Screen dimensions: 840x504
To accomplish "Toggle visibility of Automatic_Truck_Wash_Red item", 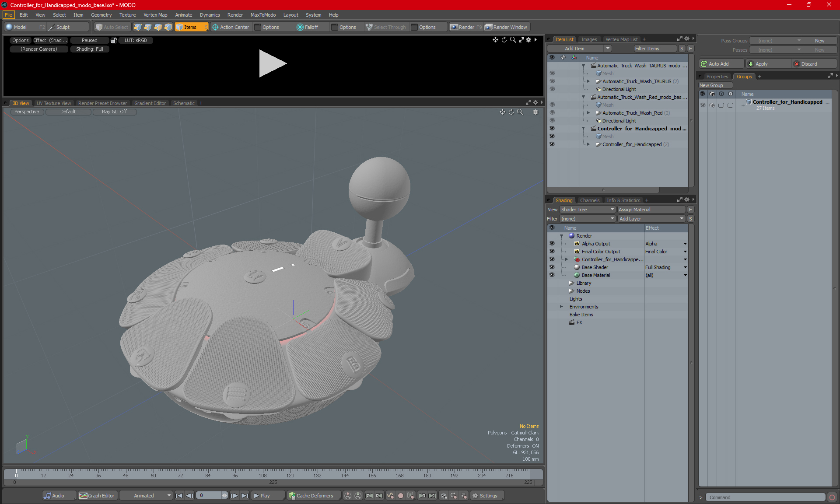I will point(552,113).
